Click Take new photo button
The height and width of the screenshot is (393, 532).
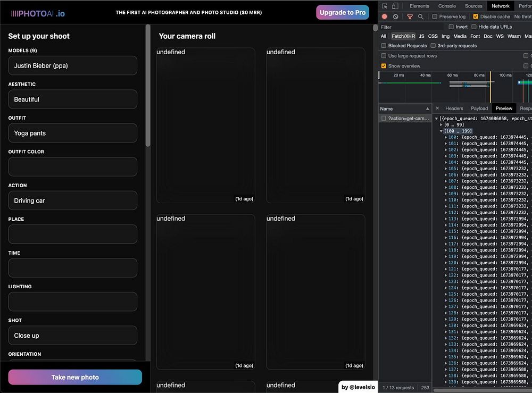pos(75,377)
